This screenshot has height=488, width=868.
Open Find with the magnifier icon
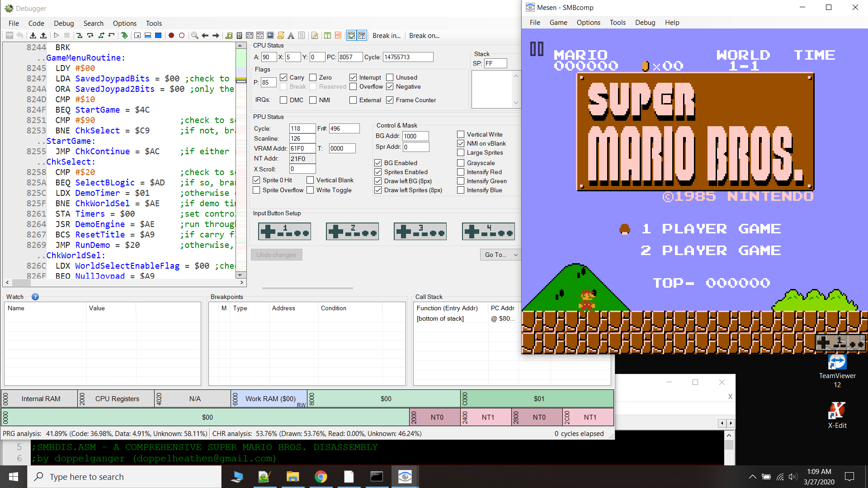point(195,35)
